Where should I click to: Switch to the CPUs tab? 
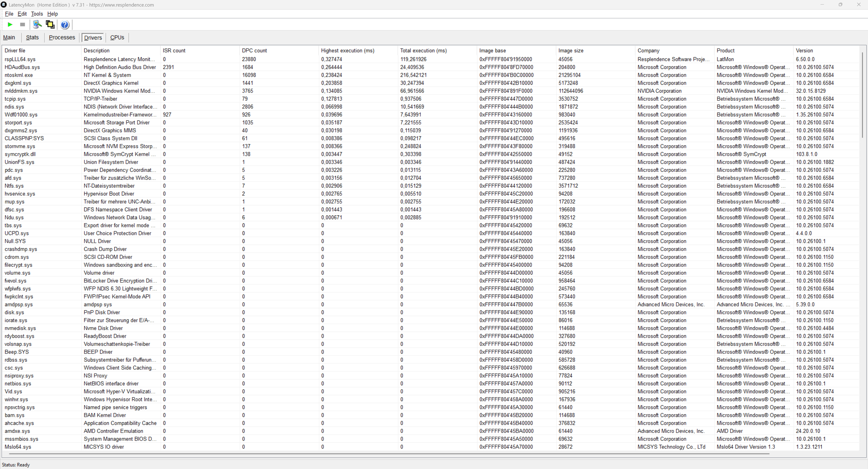pyautogui.click(x=117, y=37)
